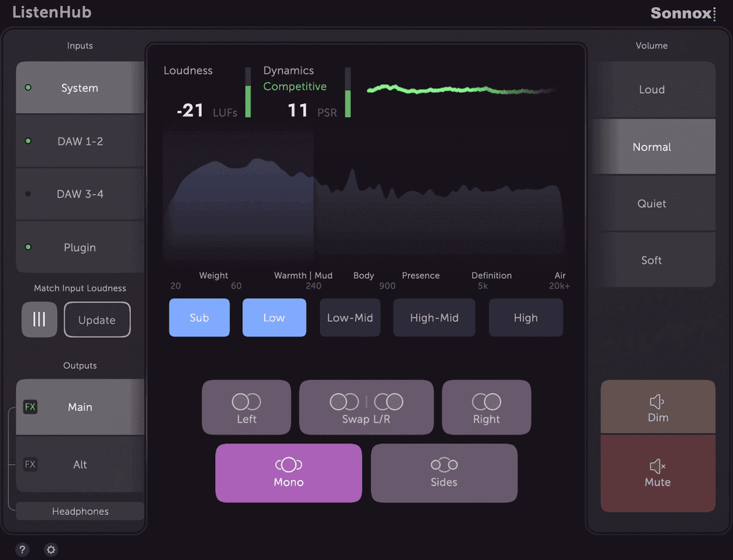Toggle the FX icon on Alt output

30,464
